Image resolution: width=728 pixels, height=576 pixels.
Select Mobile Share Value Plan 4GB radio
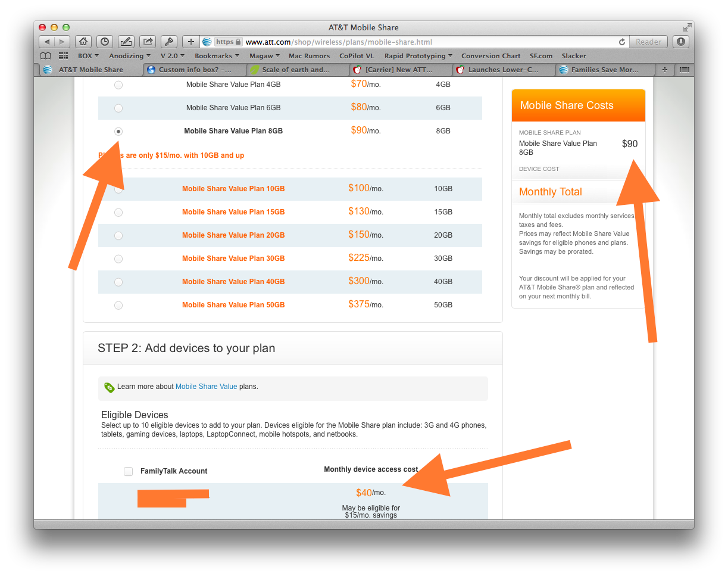coord(118,85)
